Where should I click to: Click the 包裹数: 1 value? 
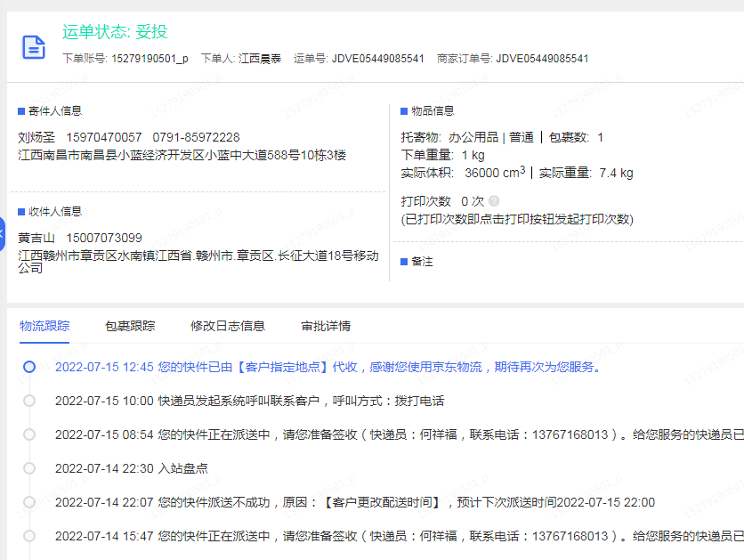[x=576, y=138]
